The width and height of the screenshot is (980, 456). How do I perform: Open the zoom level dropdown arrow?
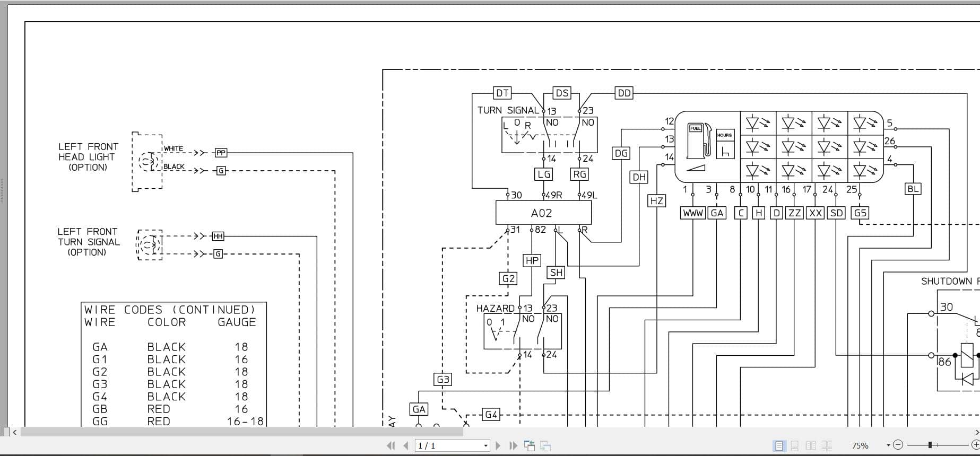tap(888, 446)
